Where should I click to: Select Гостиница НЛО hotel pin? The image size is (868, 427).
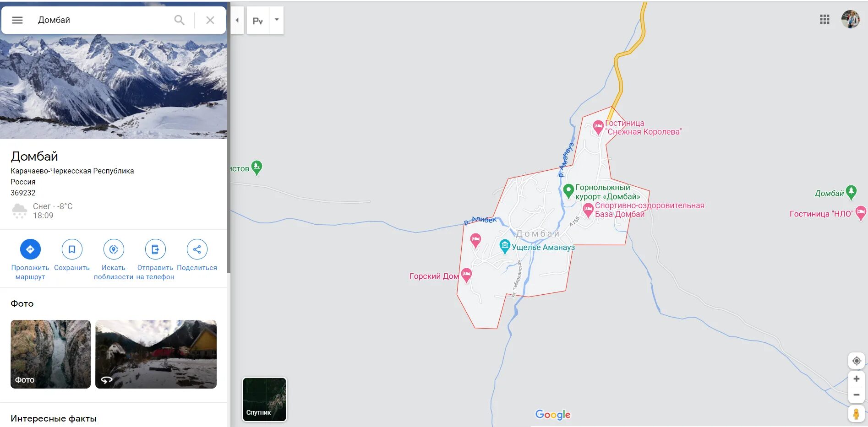861,212
